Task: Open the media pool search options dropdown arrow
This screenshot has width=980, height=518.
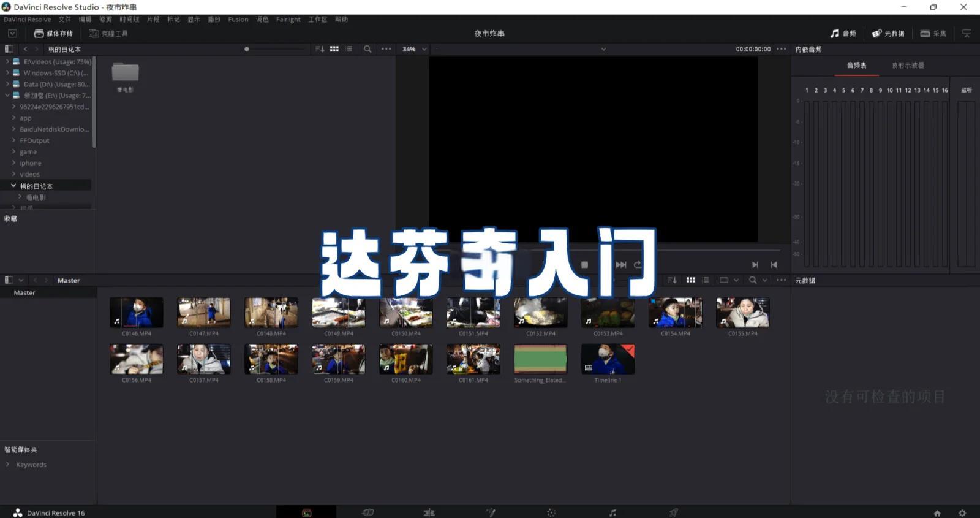Action: pyautogui.click(x=764, y=280)
